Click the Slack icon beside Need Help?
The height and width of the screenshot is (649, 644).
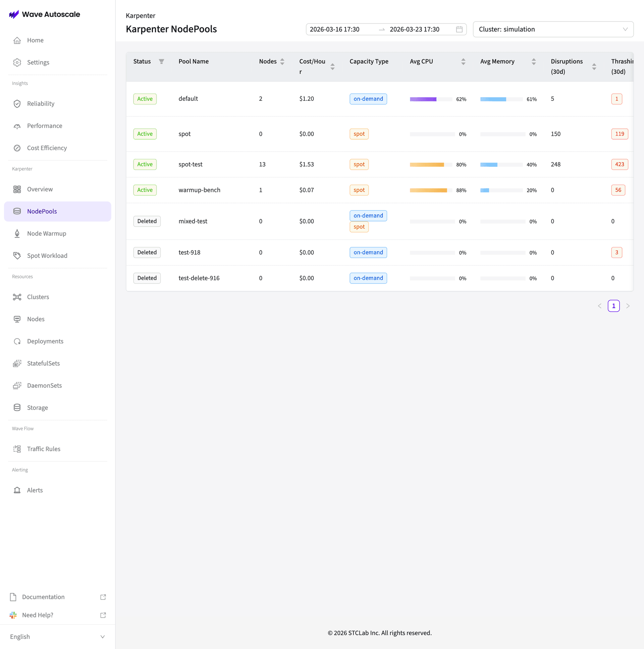click(x=13, y=615)
